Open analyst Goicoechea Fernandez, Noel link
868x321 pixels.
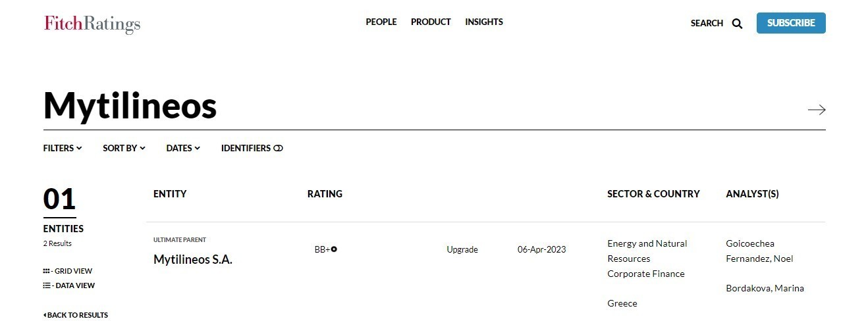point(759,251)
